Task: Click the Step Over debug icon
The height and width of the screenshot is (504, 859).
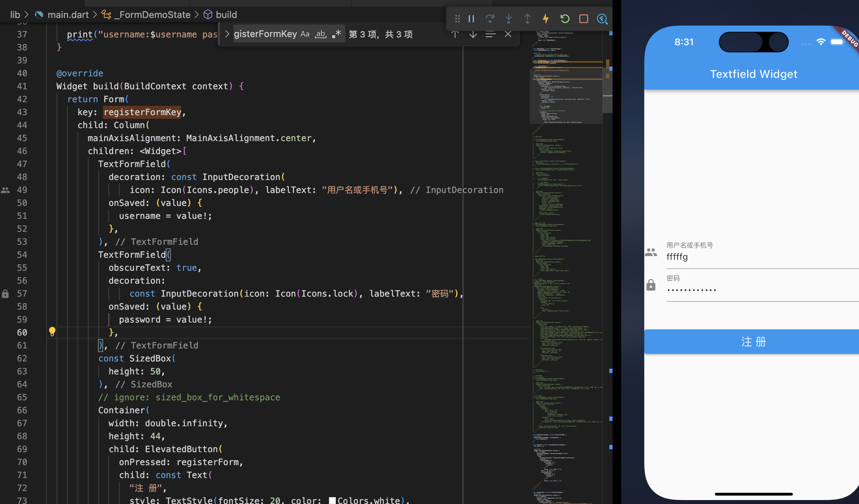Action: click(x=490, y=19)
